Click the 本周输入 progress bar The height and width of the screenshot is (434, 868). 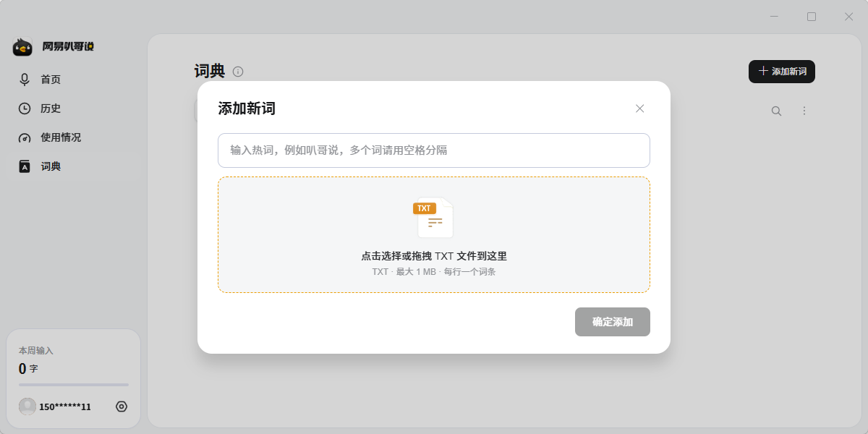coord(74,385)
